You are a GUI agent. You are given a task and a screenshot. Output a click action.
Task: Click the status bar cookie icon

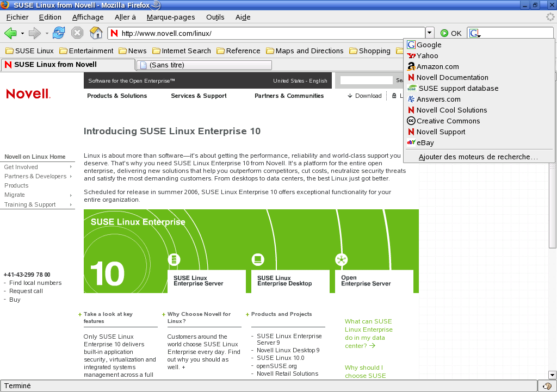(547, 386)
